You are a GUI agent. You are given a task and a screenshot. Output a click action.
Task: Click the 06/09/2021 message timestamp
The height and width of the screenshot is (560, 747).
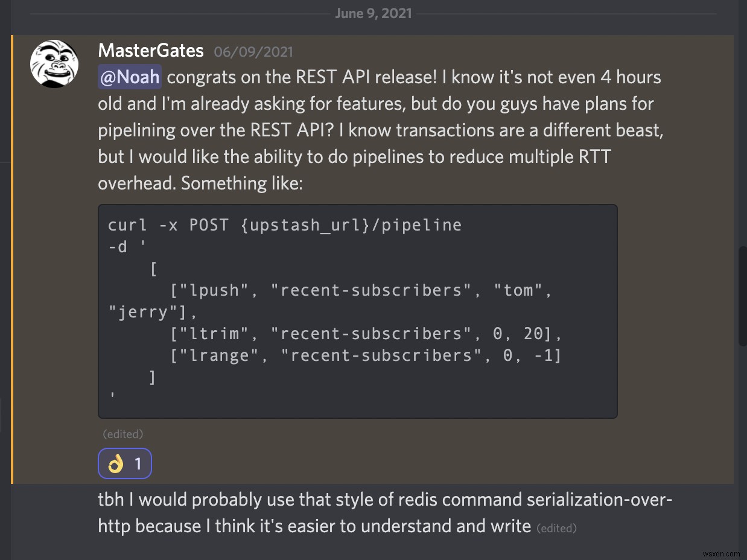click(253, 52)
